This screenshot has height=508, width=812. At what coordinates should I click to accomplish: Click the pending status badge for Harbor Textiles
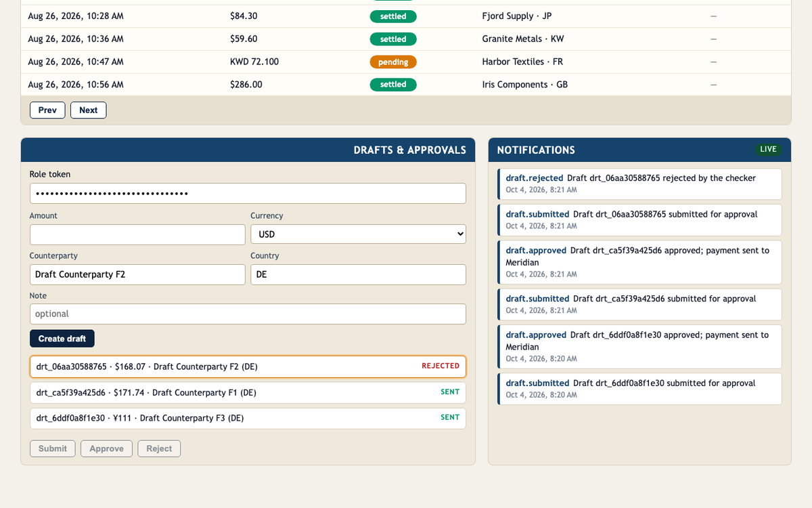393,62
